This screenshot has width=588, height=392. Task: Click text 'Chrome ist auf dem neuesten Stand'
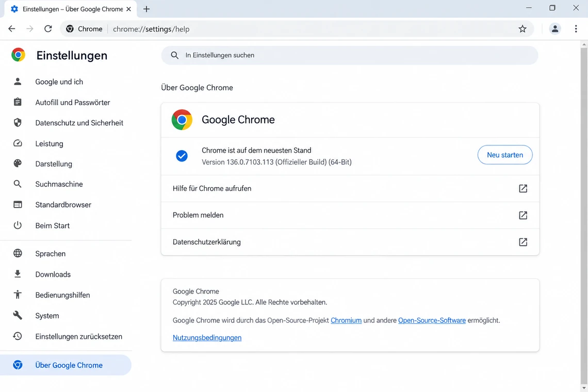pyautogui.click(x=256, y=151)
